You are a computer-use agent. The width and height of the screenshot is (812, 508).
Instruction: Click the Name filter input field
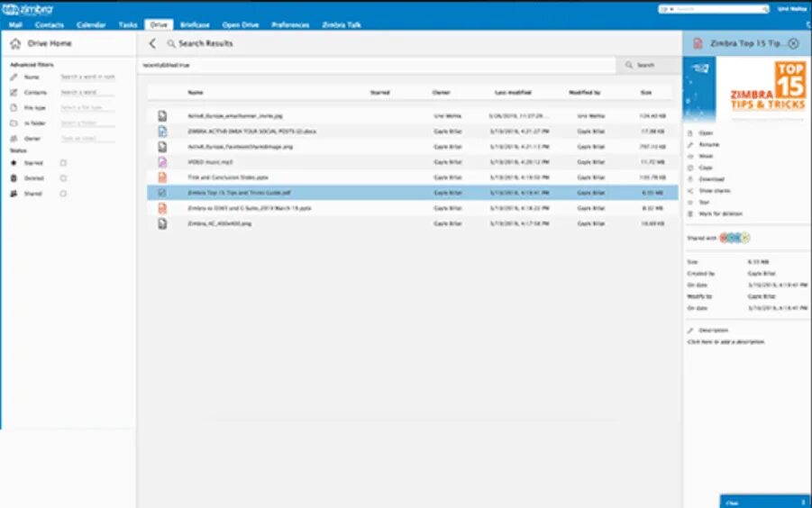point(87,77)
